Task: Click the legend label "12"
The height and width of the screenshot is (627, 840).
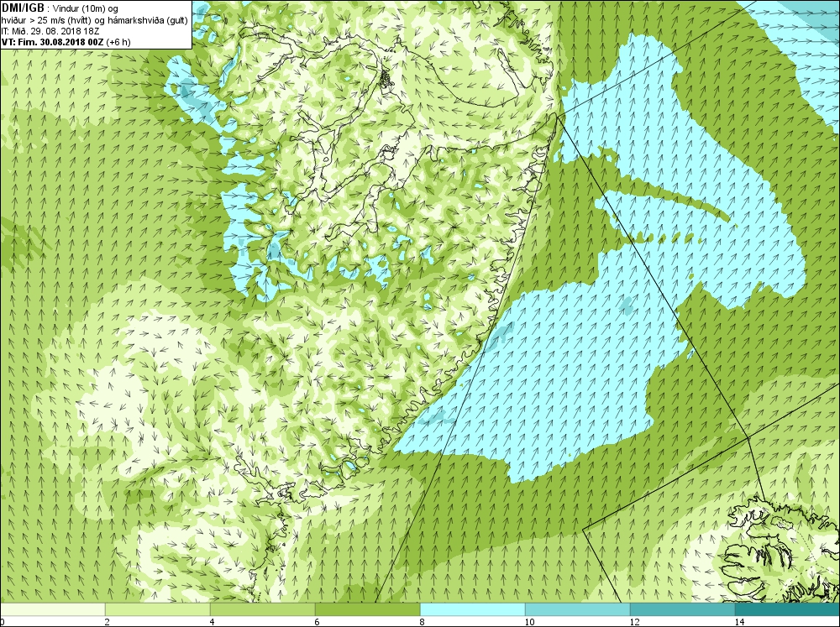Action: [634, 622]
